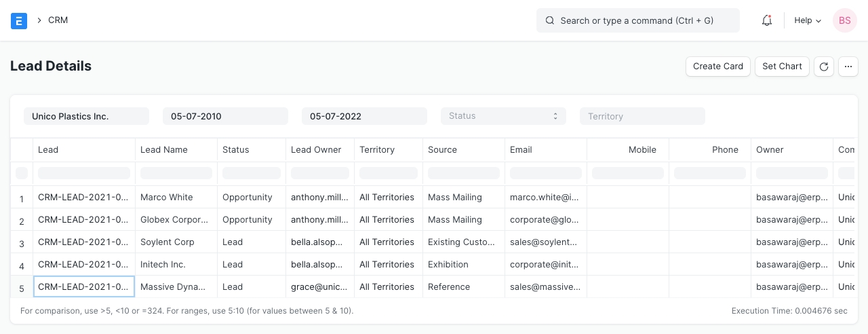Edit the company field Unico Plastics Inc.
This screenshot has height=334, width=868.
[x=86, y=116]
